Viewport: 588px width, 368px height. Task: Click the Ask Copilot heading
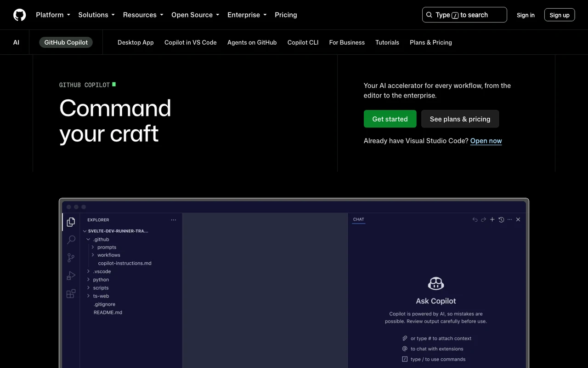click(x=436, y=301)
